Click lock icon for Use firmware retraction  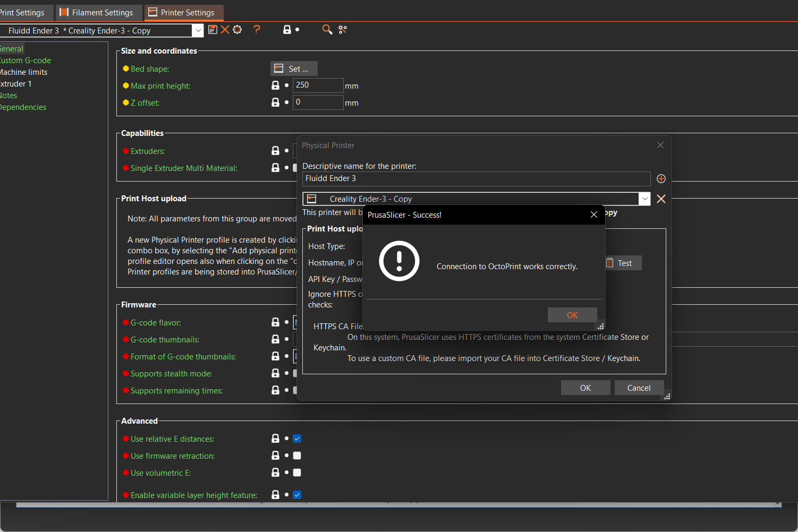tap(275, 456)
